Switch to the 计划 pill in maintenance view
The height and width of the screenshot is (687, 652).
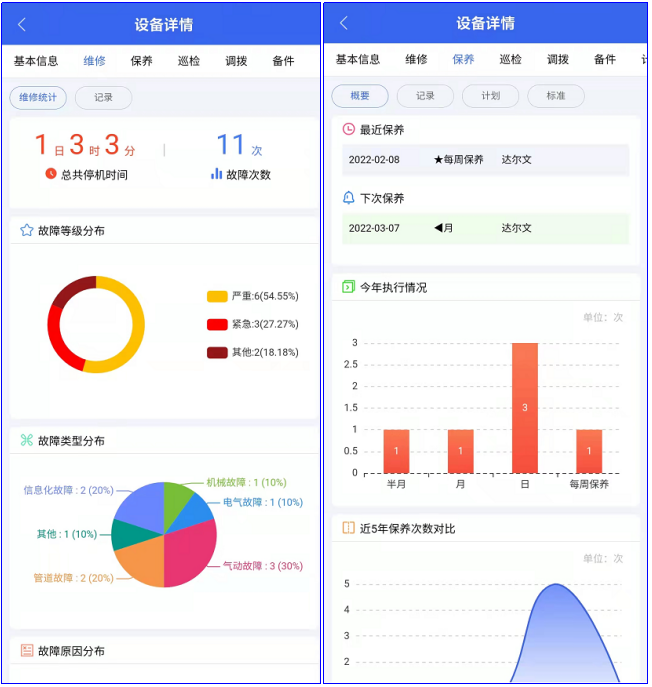point(490,96)
